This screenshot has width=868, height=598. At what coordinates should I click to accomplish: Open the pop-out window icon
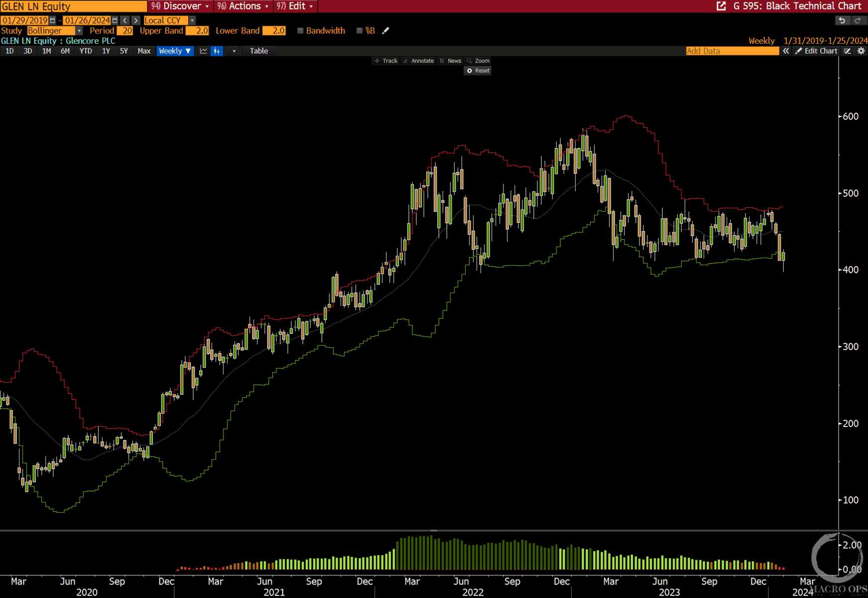721,6
